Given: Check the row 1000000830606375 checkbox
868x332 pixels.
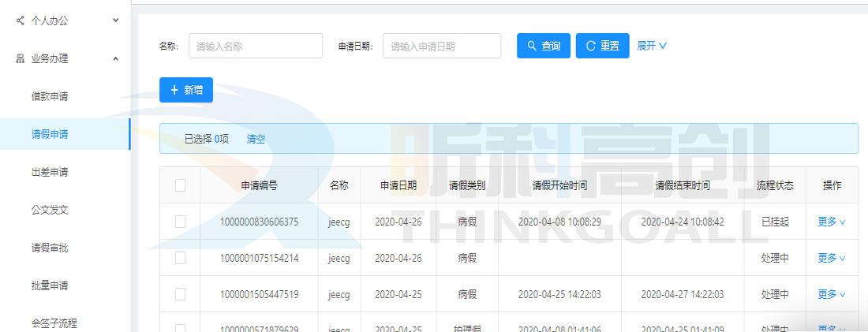Looking at the screenshot, I should (x=181, y=222).
